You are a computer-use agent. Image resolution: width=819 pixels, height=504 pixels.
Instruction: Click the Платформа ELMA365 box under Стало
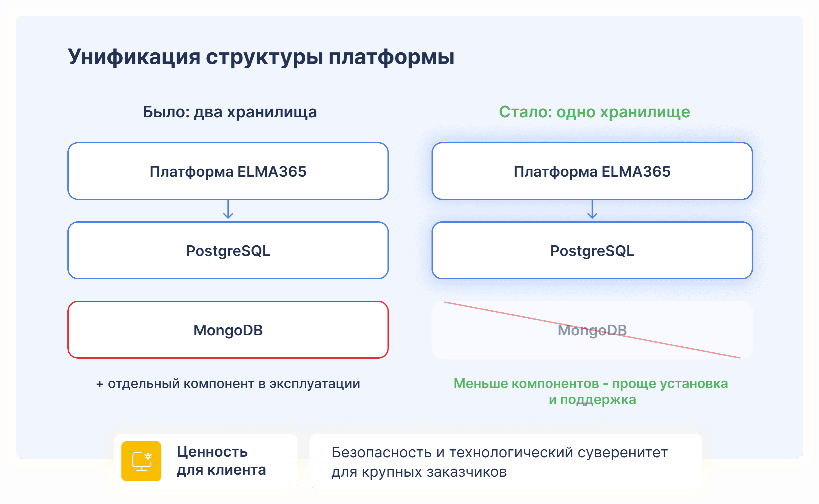tap(592, 171)
